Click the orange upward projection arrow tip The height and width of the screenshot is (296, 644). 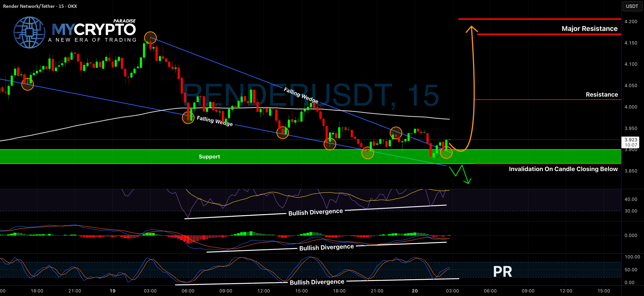(472, 29)
